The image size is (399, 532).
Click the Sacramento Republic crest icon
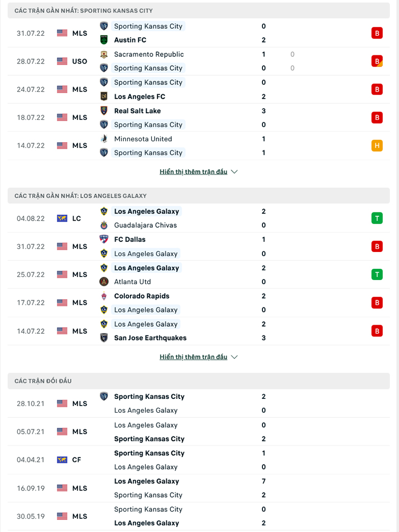click(x=104, y=54)
